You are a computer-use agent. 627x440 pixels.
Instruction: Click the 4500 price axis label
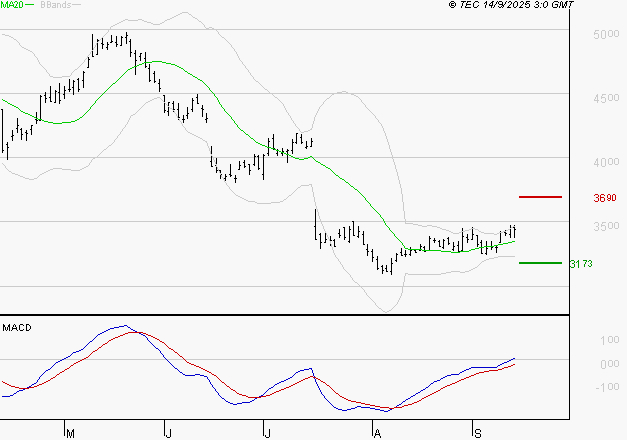coord(606,98)
